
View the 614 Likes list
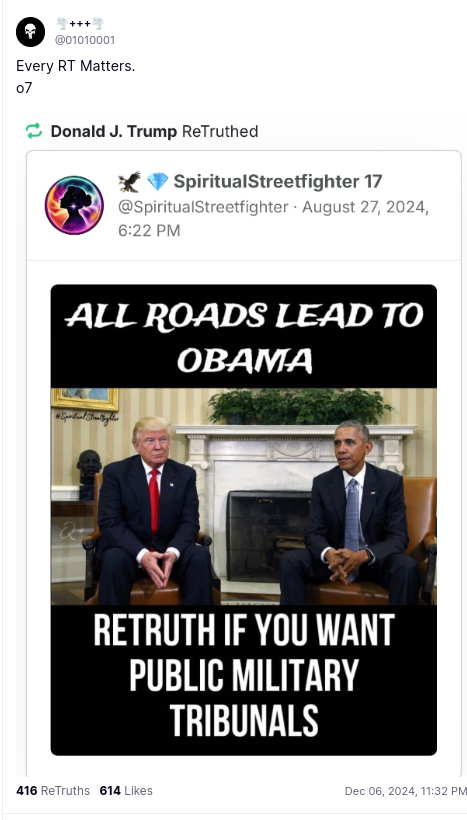pyautogui.click(x=126, y=791)
